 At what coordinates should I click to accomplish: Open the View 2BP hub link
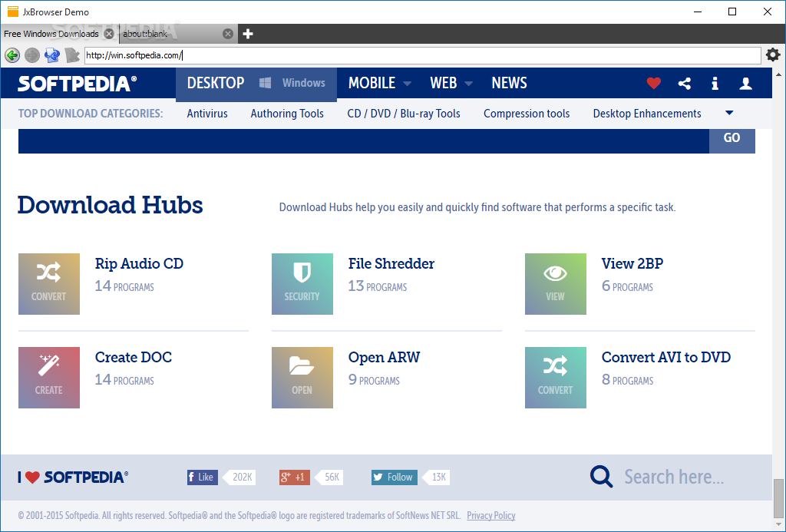[x=632, y=264]
